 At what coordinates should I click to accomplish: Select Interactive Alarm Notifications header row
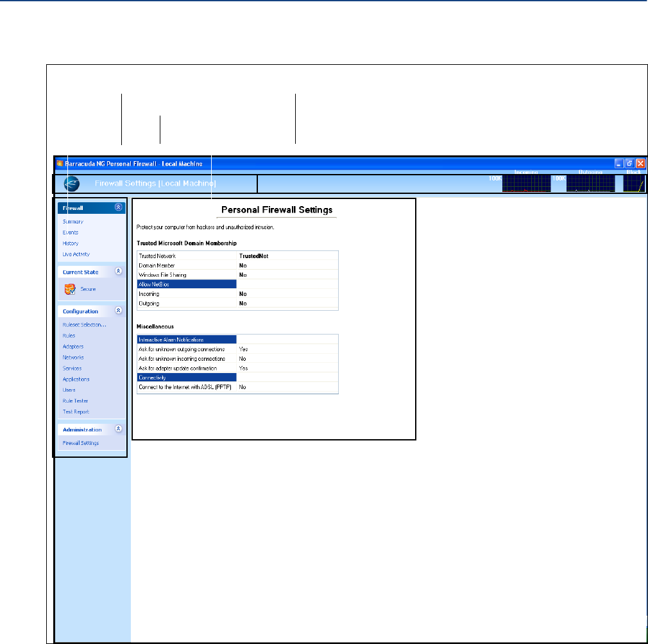click(x=237, y=340)
